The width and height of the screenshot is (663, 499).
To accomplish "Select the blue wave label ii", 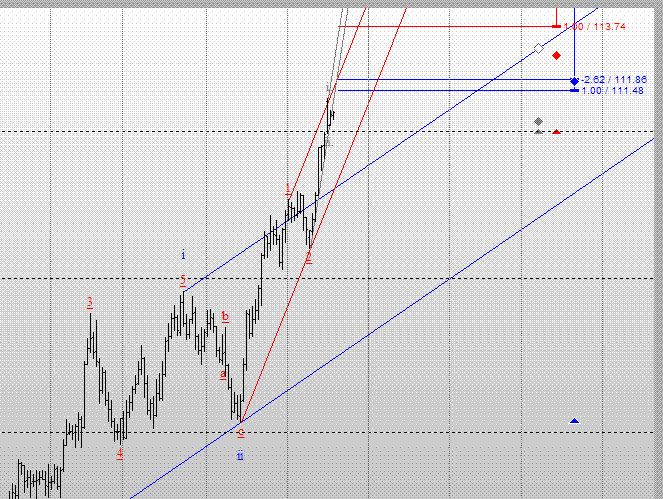I will [240, 456].
